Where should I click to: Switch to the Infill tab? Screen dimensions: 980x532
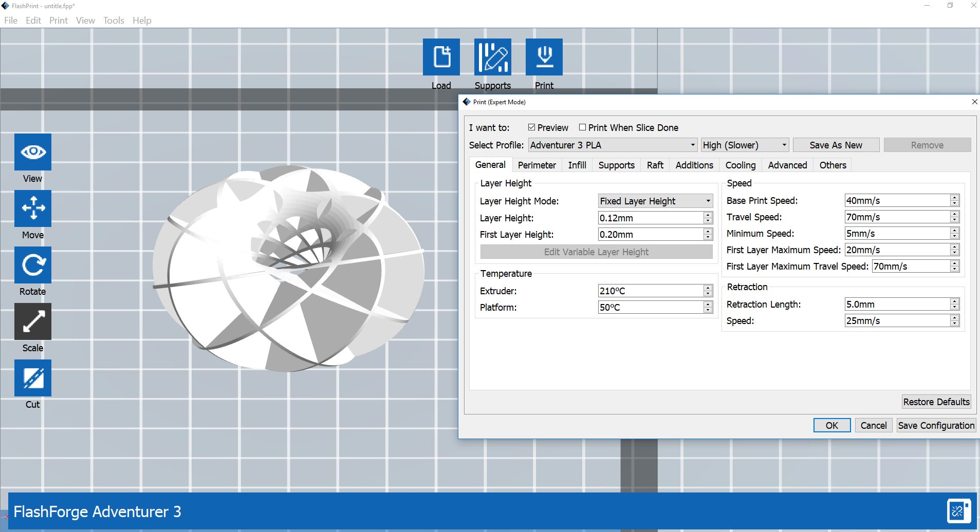click(577, 165)
